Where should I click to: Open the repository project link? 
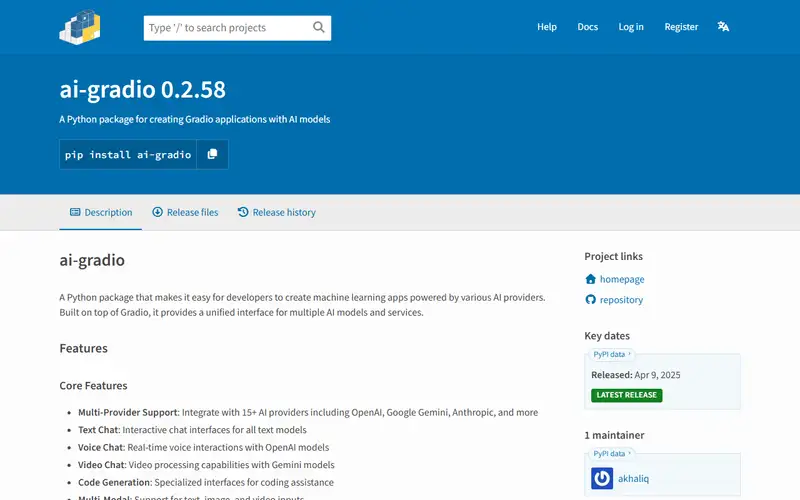pyautogui.click(x=621, y=299)
